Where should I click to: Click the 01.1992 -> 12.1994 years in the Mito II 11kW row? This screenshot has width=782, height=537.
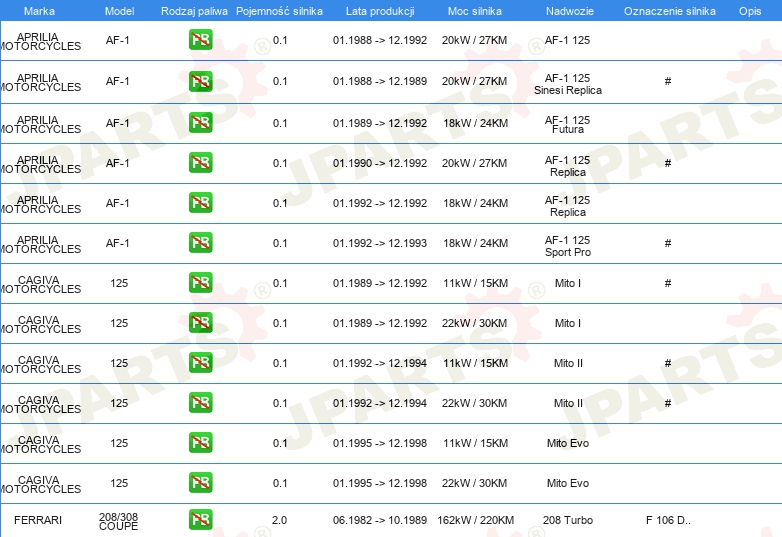click(x=380, y=363)
